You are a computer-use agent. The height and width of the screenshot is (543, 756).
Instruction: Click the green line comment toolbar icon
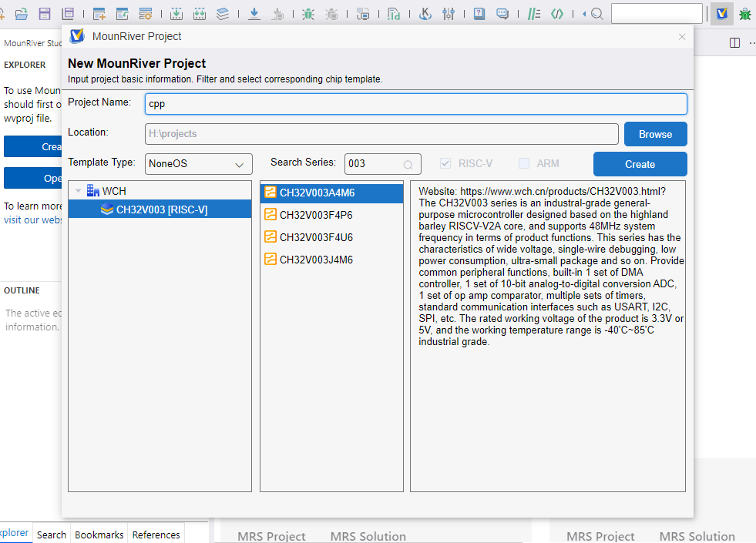coord(534,14)
